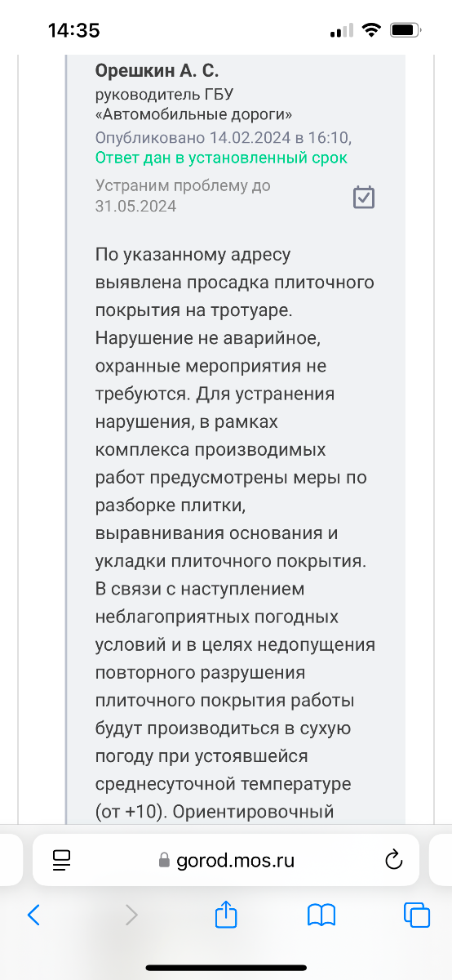This screenshot has height=980, width=452.
Task: Tap the battery indicator in status bar
Action: click(x=405, y=30)
